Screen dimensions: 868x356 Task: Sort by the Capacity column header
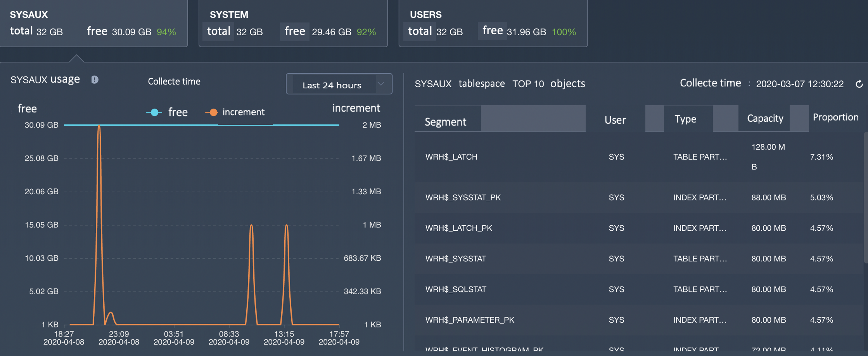(765, 119)
